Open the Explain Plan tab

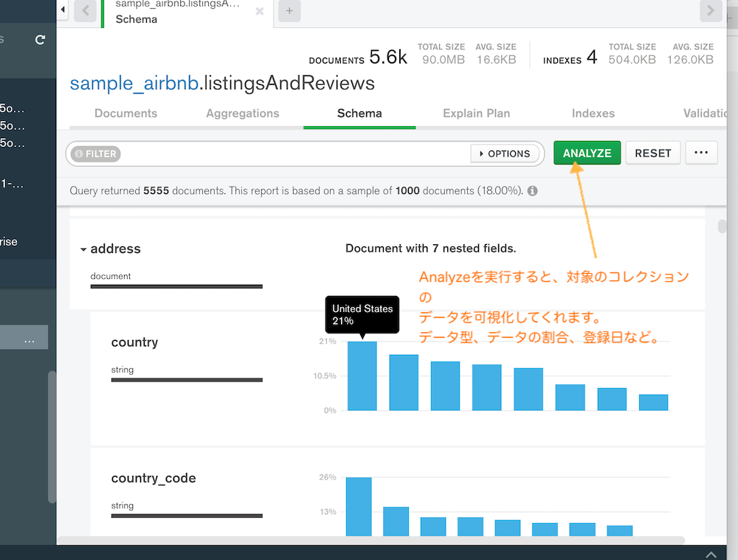(476, 114)
